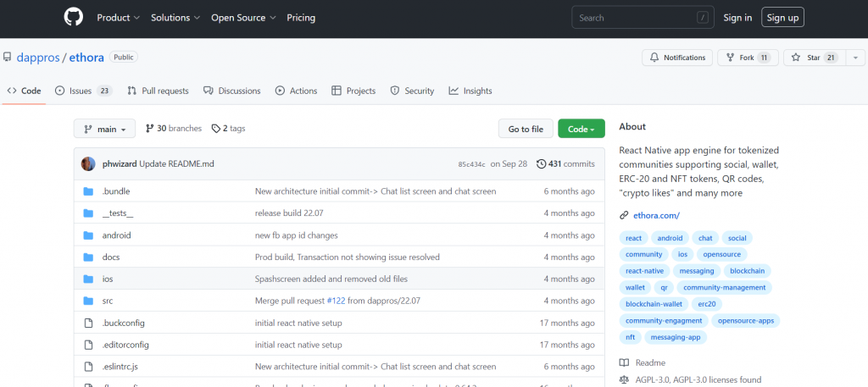
Task: Open the Product menu
Action: tap(119, 18)
